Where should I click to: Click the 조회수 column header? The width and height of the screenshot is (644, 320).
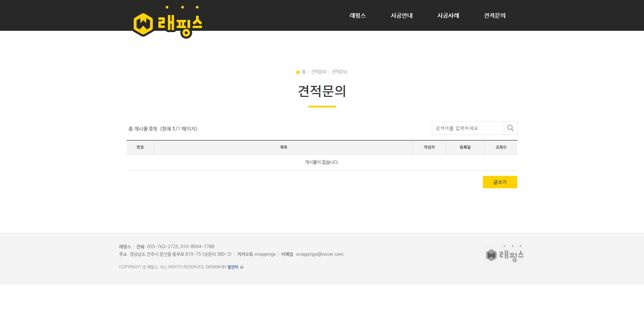click(501, 147)
